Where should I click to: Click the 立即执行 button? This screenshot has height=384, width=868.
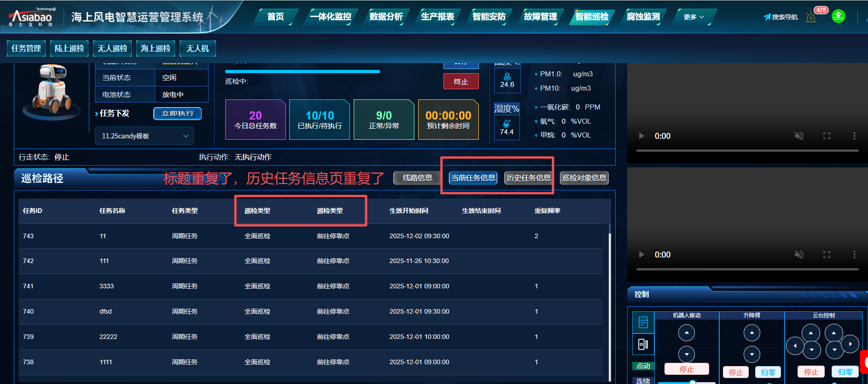[x=177, y=114]
